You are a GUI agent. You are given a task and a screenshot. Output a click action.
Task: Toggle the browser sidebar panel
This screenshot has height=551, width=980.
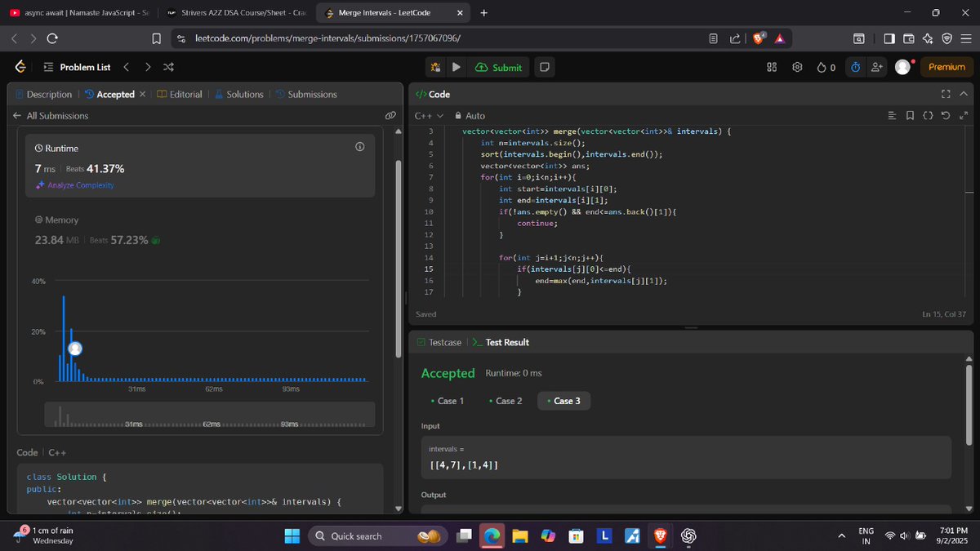click(x=889, y=38)
